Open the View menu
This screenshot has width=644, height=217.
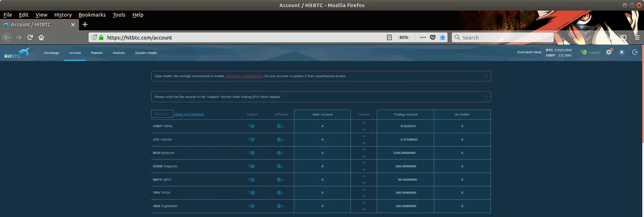click(41, 15)
